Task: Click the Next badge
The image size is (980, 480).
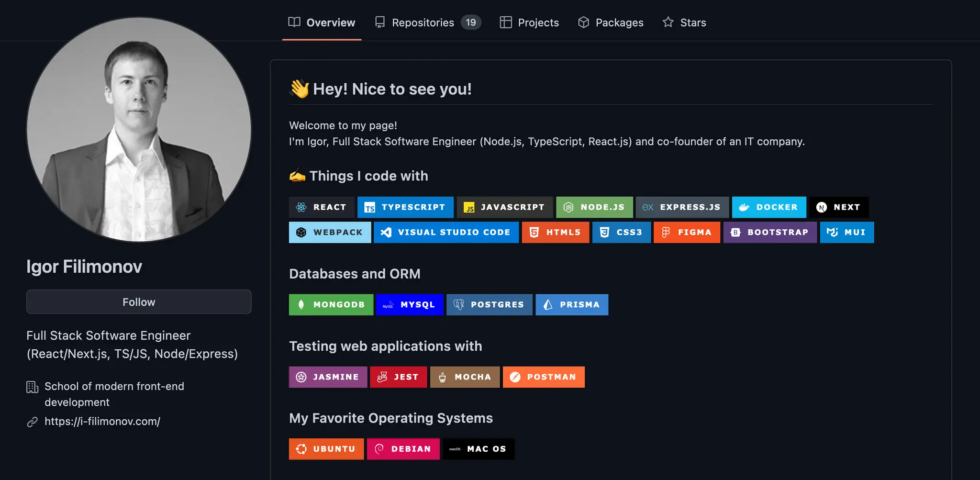Action: pyautogui.click(x=839, y=207)
